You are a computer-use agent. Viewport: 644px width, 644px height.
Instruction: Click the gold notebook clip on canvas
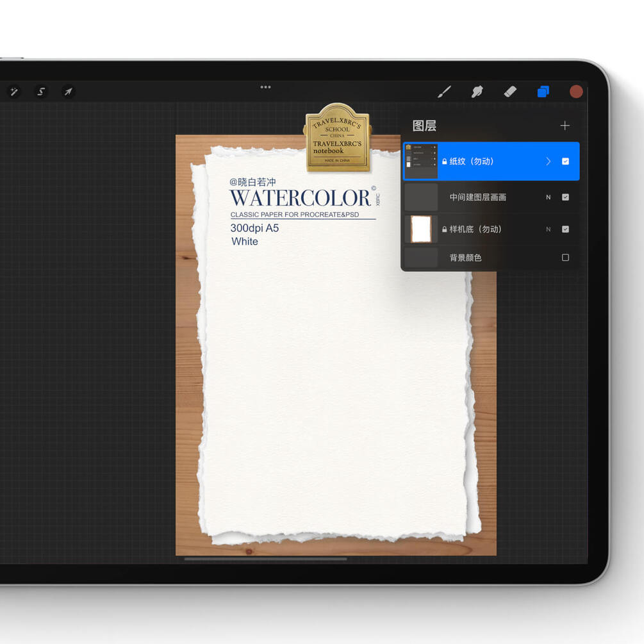(x=338, y=138)
